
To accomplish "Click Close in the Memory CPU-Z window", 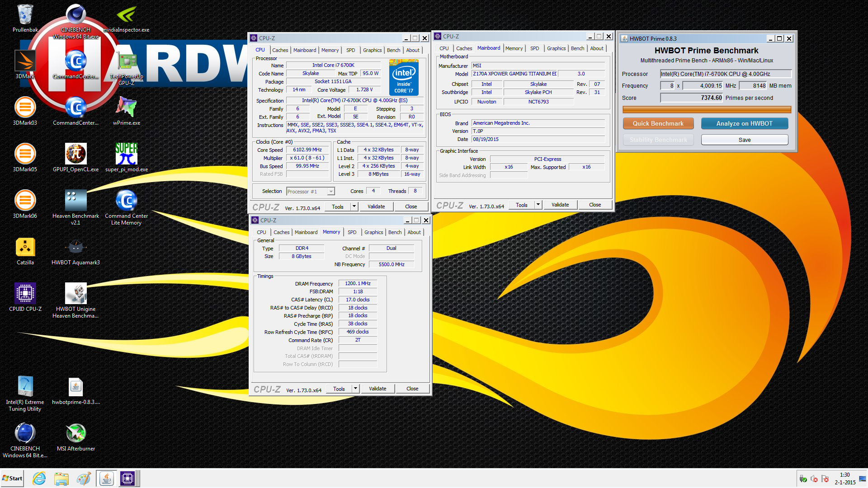I will (412, 389).
